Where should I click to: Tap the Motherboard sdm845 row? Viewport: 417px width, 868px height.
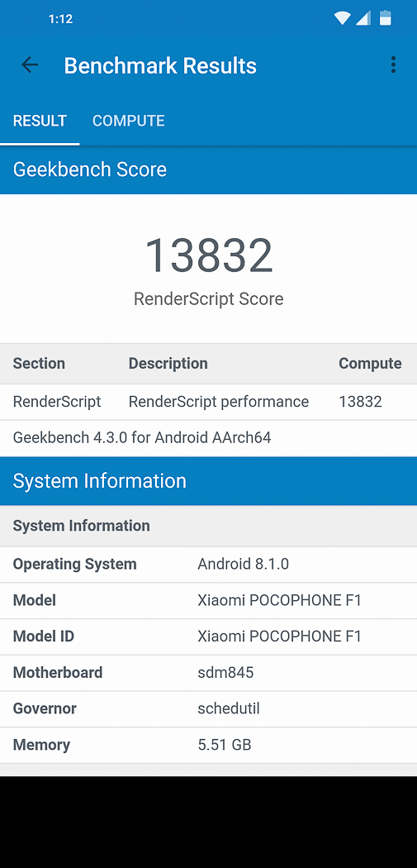point(208,673)
